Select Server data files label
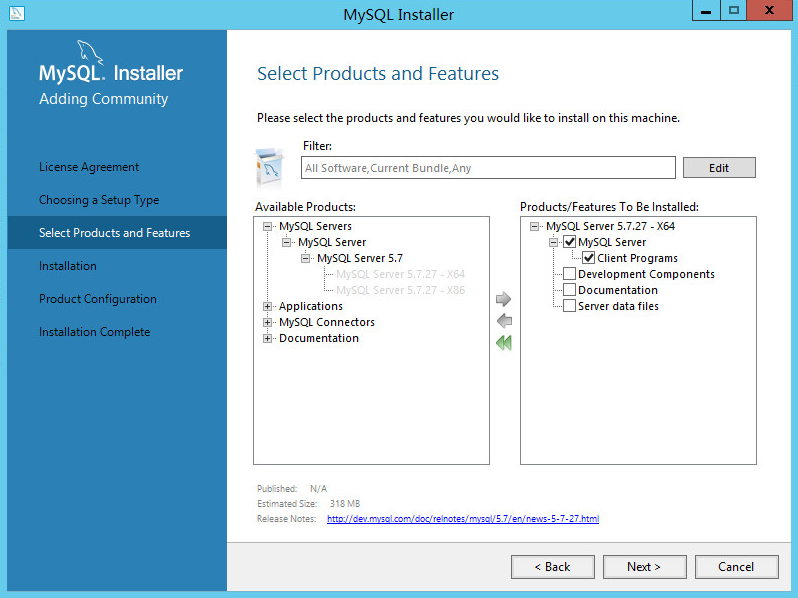This screenshot has width=798, height=598. pos(618,306)
